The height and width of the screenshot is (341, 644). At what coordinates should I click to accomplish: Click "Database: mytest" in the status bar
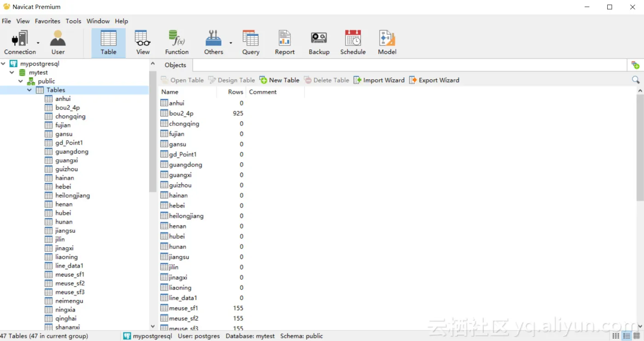250,336
